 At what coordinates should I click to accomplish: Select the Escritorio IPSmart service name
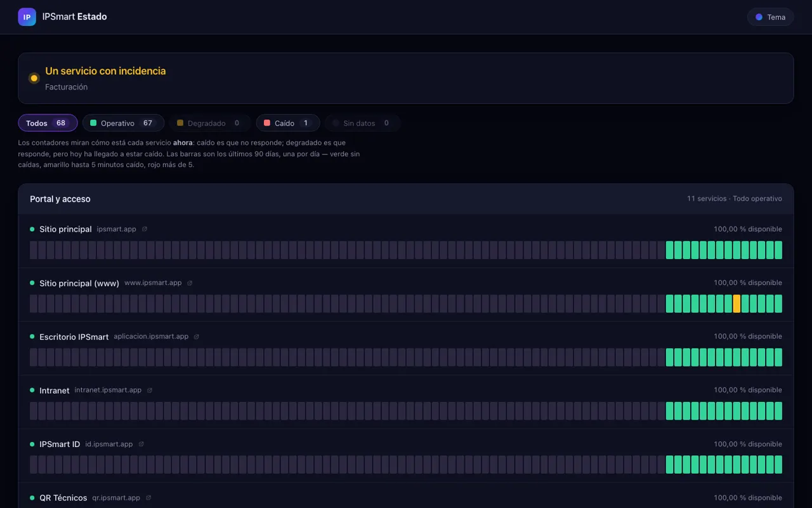74,337
